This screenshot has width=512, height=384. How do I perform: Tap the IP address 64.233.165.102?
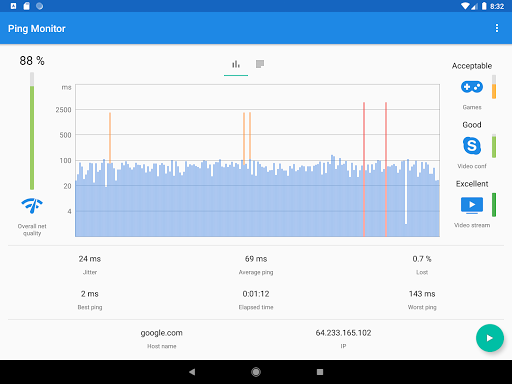pos(343,333)
